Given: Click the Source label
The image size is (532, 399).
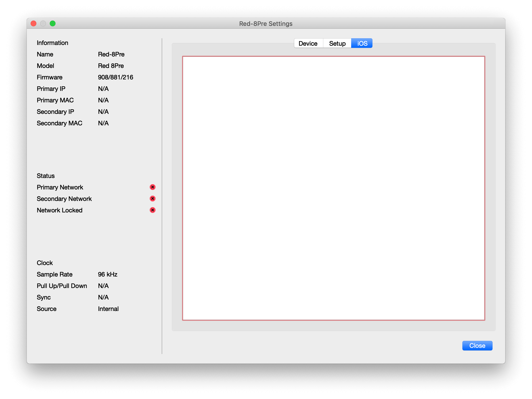Looking at the screenshot, I should (x=47, y=309).
